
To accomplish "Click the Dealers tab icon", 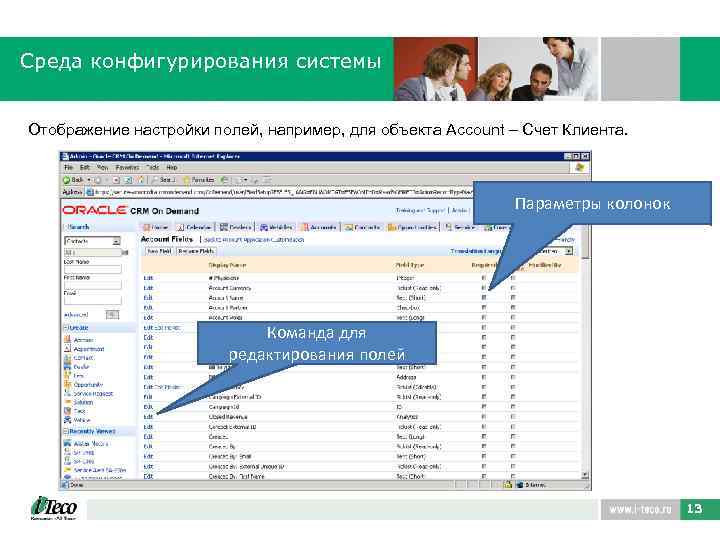I will [224, 227].
